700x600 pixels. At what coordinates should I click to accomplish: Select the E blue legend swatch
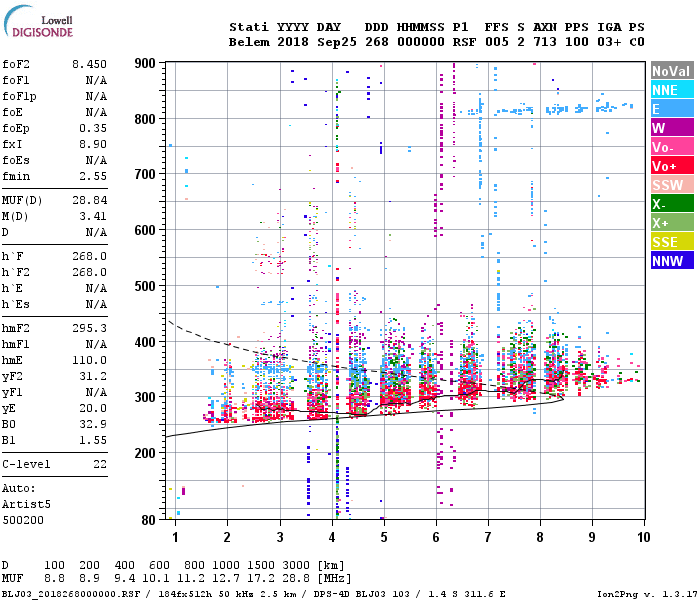tap(672, 109)
